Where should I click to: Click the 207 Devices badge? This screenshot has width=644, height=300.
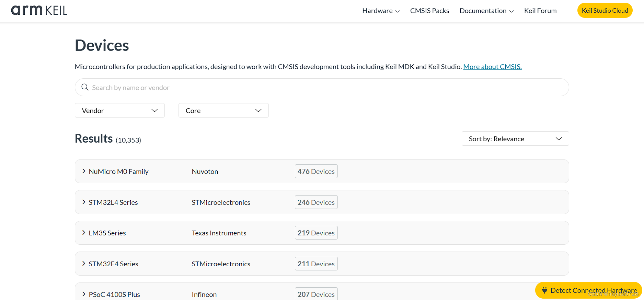pos(316,294)
